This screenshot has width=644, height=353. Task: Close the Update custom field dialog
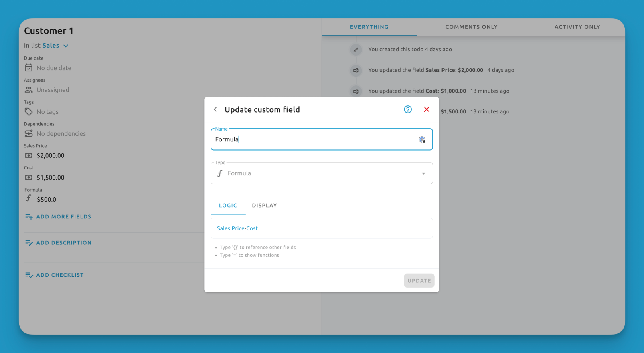427,109
